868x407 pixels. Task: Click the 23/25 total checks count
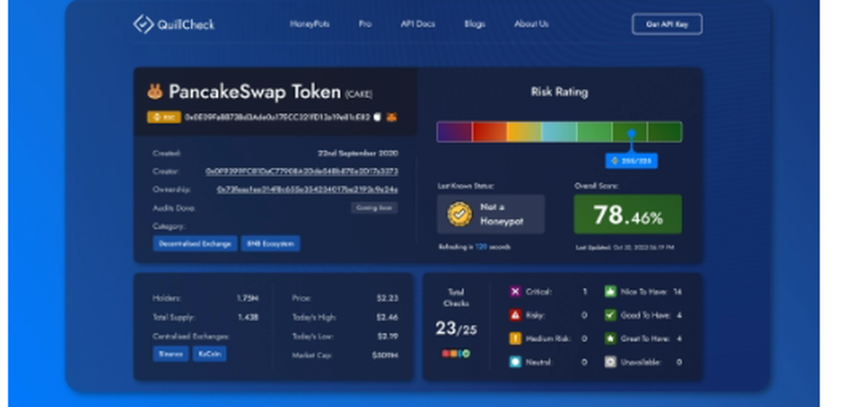pos(457,329)
